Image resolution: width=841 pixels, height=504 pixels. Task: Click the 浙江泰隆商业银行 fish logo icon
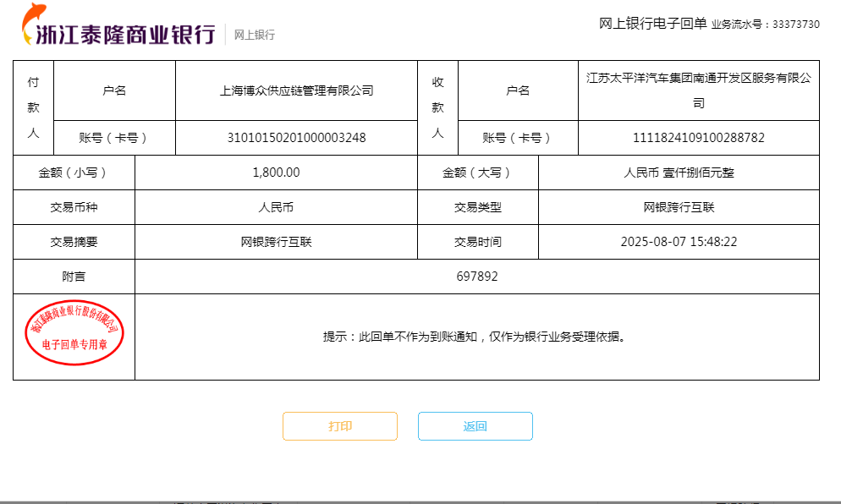click(35, 24)
